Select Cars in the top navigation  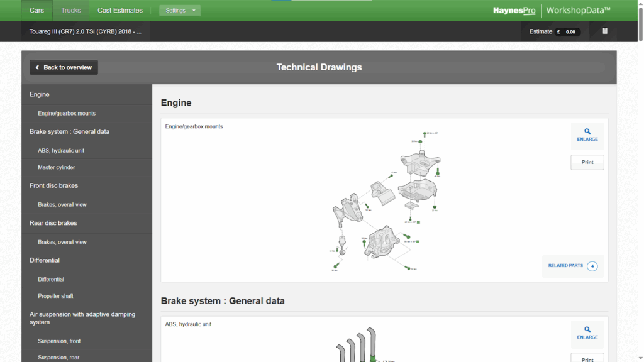click(36, 10)
